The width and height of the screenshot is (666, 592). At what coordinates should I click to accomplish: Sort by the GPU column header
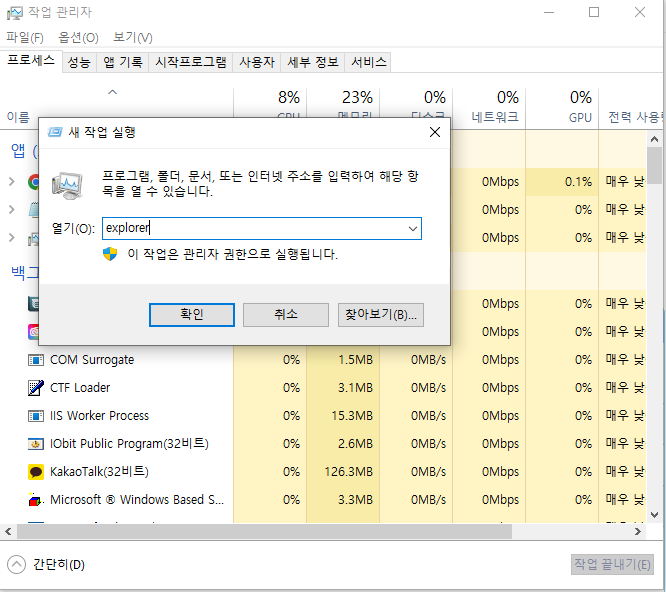(562, 108)
